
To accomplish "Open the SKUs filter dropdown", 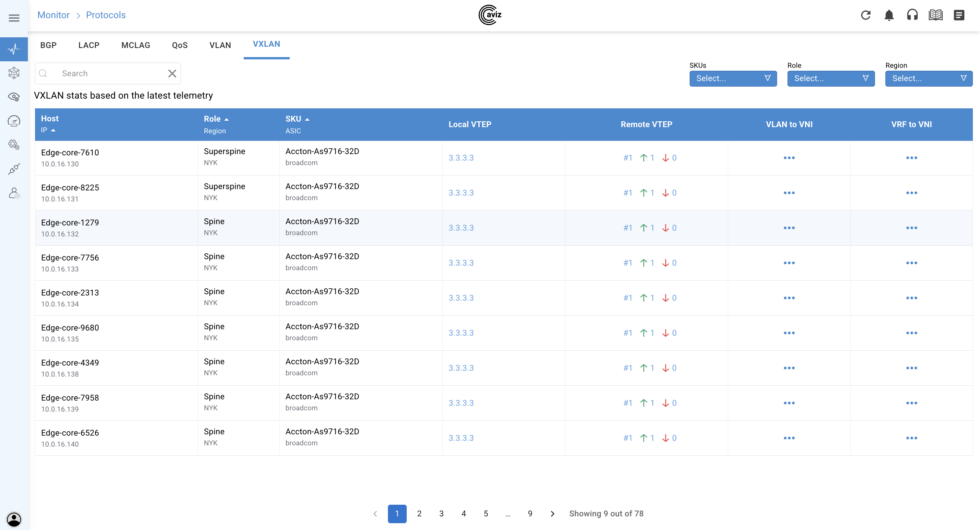I will click(733, 78).
